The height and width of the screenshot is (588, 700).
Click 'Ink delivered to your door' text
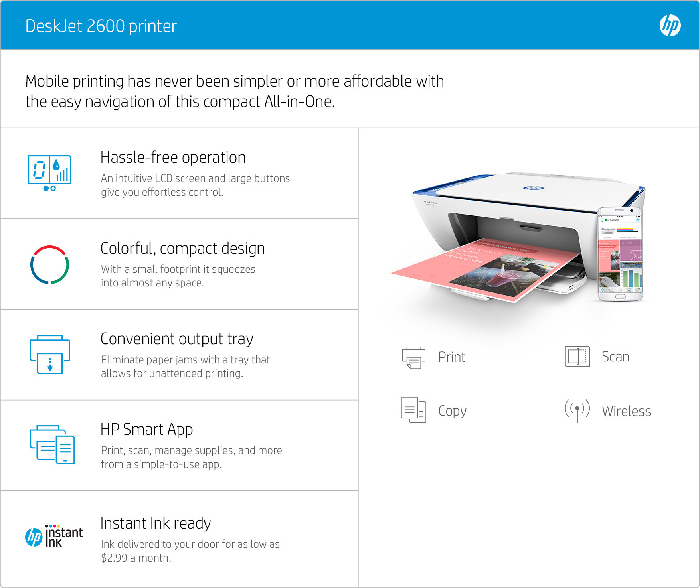(190, 544)
